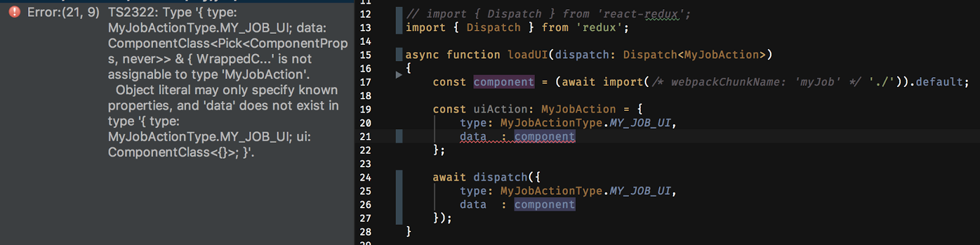Click the 'loadUI' function name
This screenshot has width=980, height=245.
pyautogui.click(x=528, y=55)
